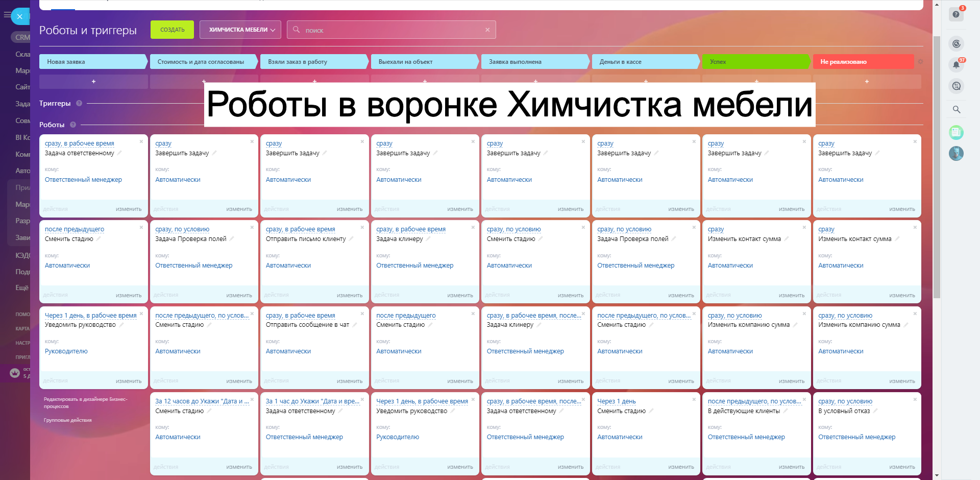Select the 'Деньги в кассе' stage header

coord(645,62)
